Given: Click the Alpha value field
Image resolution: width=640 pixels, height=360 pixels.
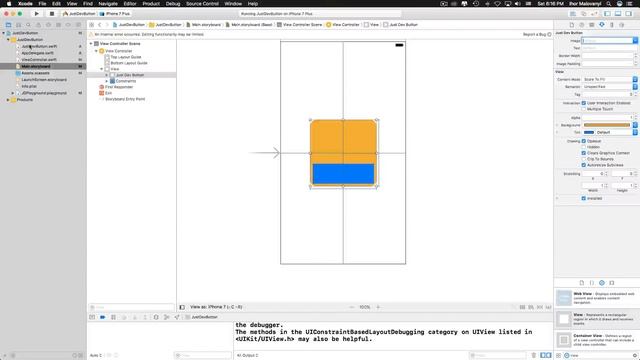Looking at the screenshot, I should 608,118.
